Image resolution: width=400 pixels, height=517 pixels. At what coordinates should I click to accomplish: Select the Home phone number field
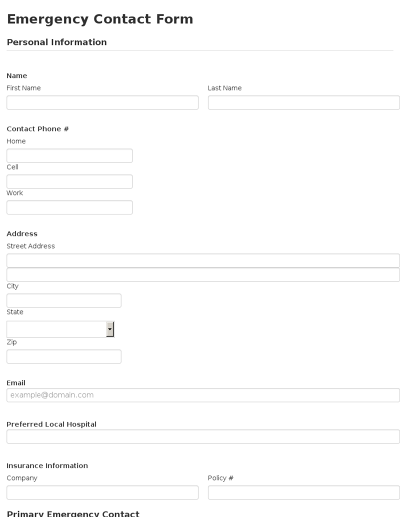[x=69, y=156]
